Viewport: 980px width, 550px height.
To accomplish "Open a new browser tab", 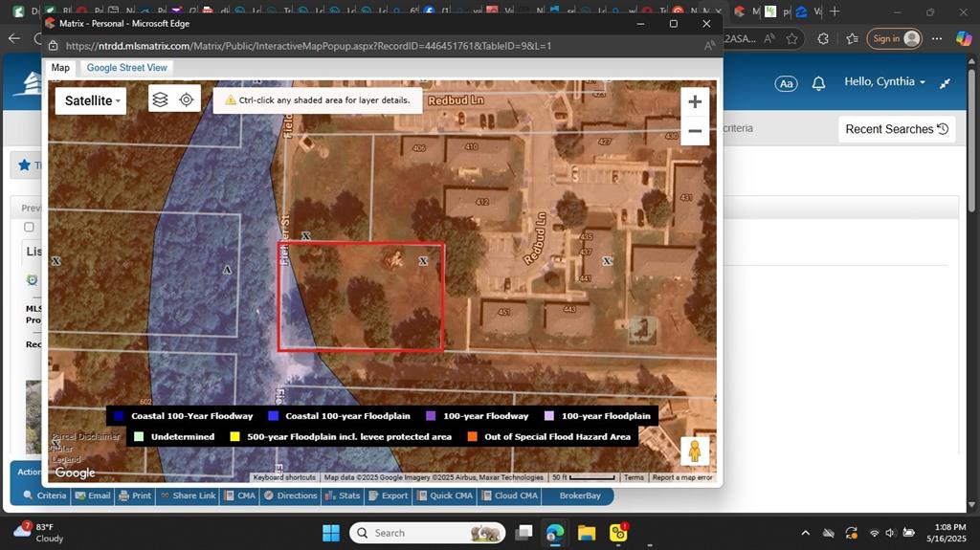I will coord(835,11).
